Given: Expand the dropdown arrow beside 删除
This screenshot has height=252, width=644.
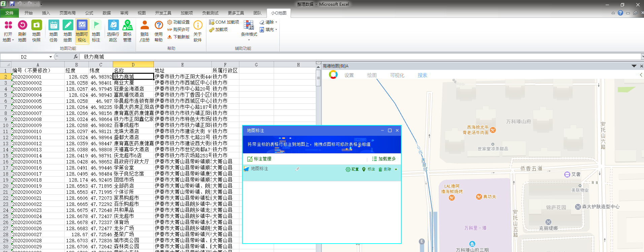Looking at the screenshot, I should click(396, 169).
